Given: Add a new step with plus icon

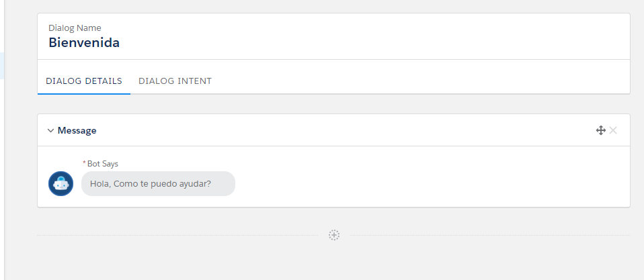Looking at the screenshot, I should [334, 235].
